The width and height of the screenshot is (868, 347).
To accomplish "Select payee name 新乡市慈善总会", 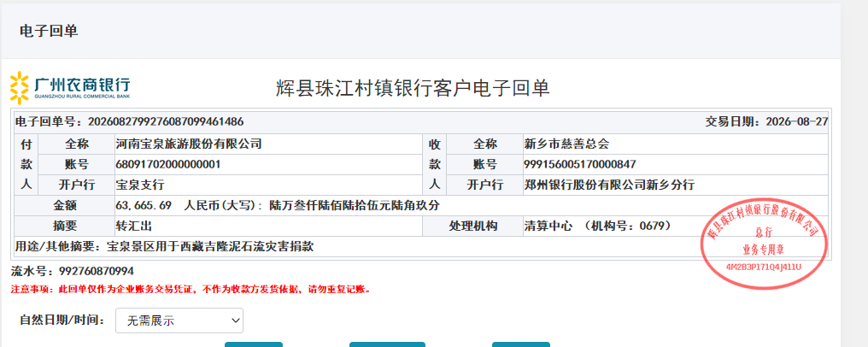I will (566, 144).
